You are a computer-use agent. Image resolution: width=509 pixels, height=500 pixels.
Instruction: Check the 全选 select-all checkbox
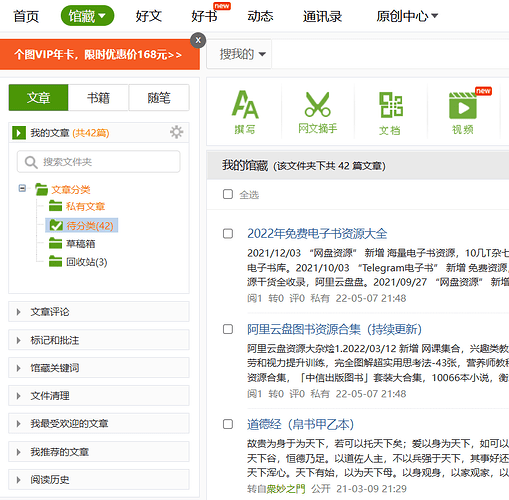(x=228, y=194)
